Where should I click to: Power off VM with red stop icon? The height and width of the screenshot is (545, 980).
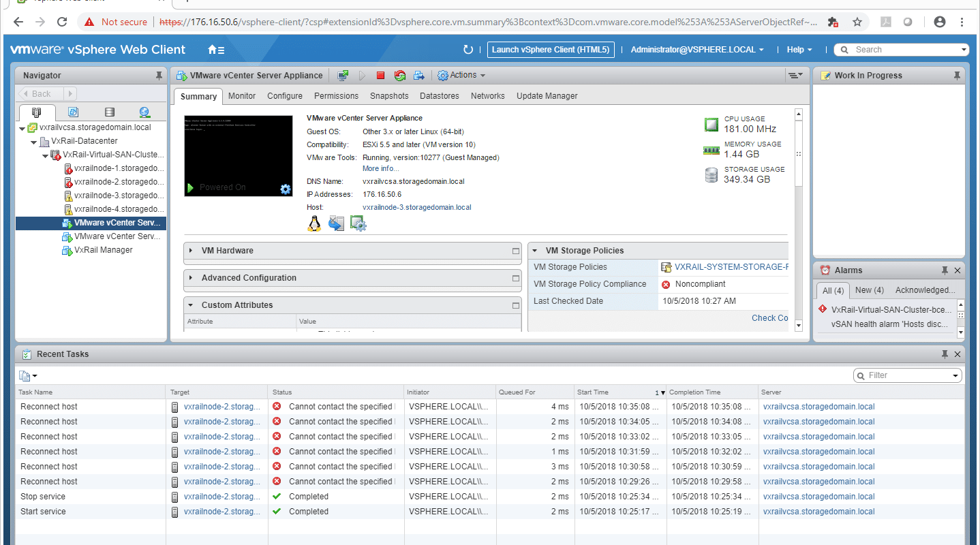(381, 76)
